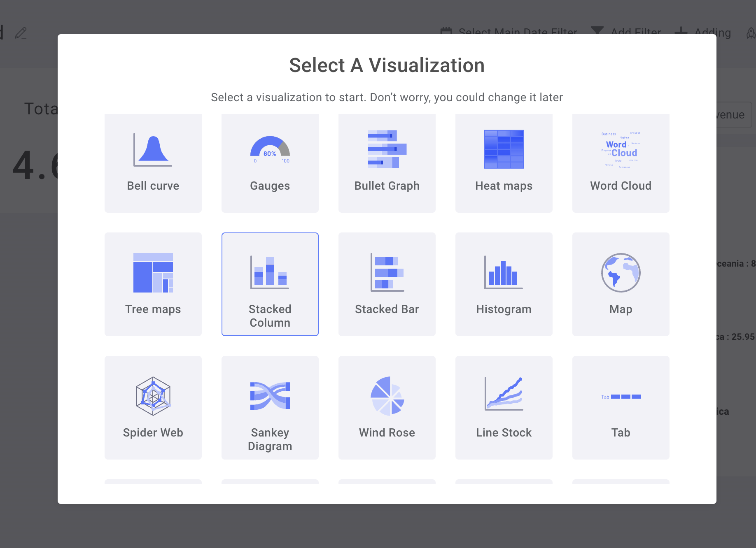The image size is (756, 548).
Task: Pick the Stacked Bar chart type
Action: [x=387, y=284]
